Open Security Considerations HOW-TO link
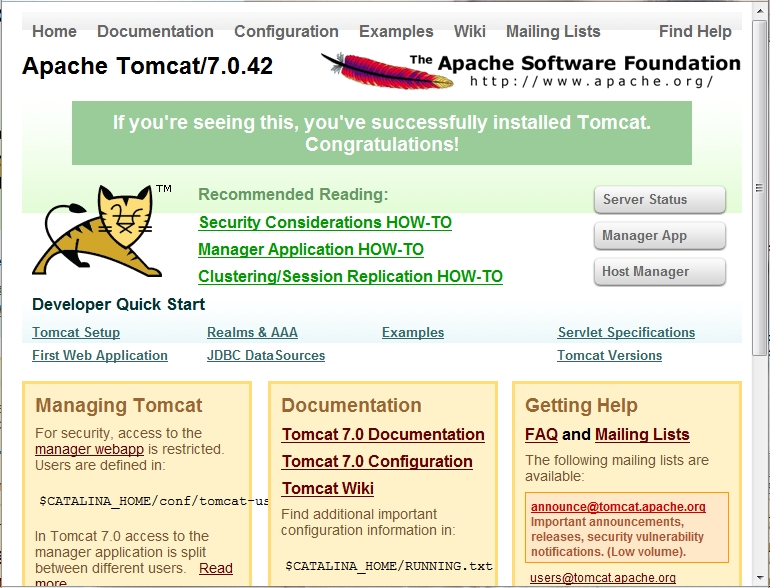This screenshot has width=770, height=588. click(x=325, y=223)
